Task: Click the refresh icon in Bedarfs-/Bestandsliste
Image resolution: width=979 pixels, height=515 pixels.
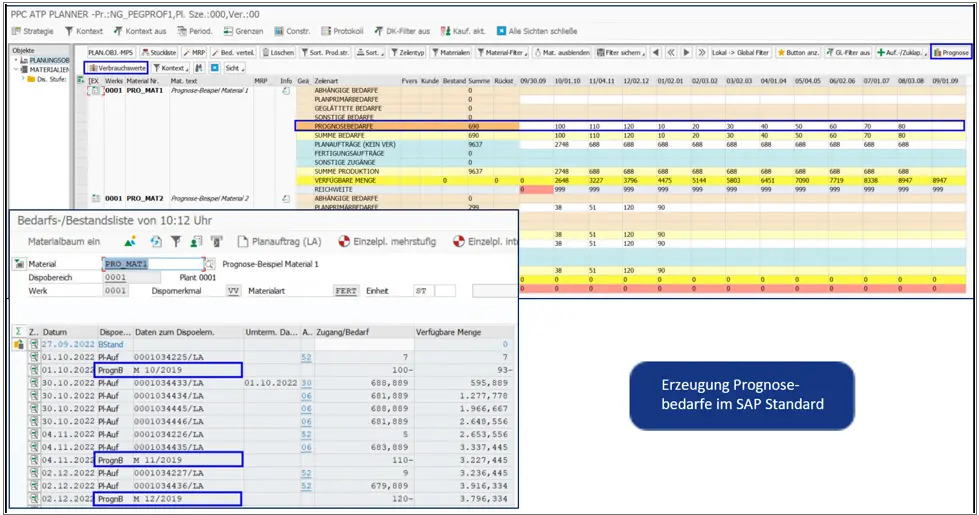Action: 155,242
